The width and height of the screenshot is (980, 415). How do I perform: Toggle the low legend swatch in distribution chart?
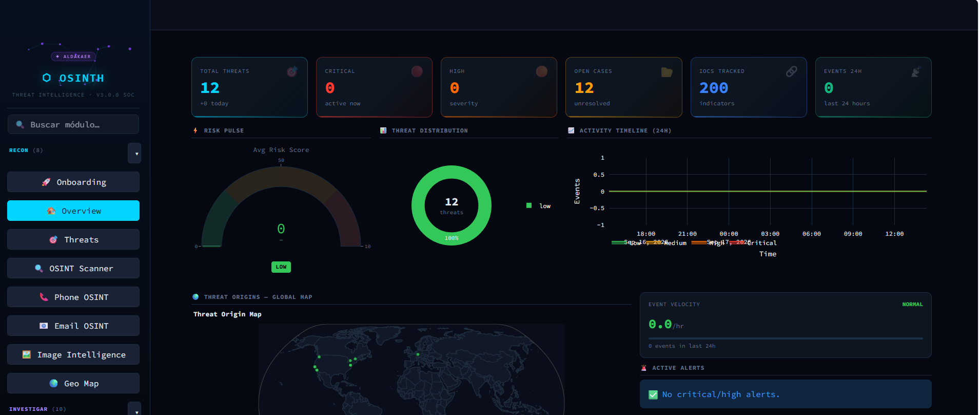click(529, 205)
